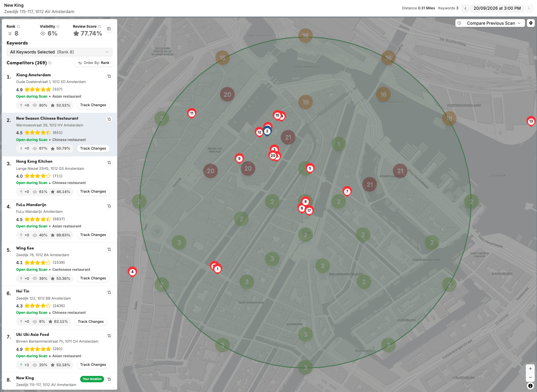Click competitor pin 4 on the map

coord(132,272)
